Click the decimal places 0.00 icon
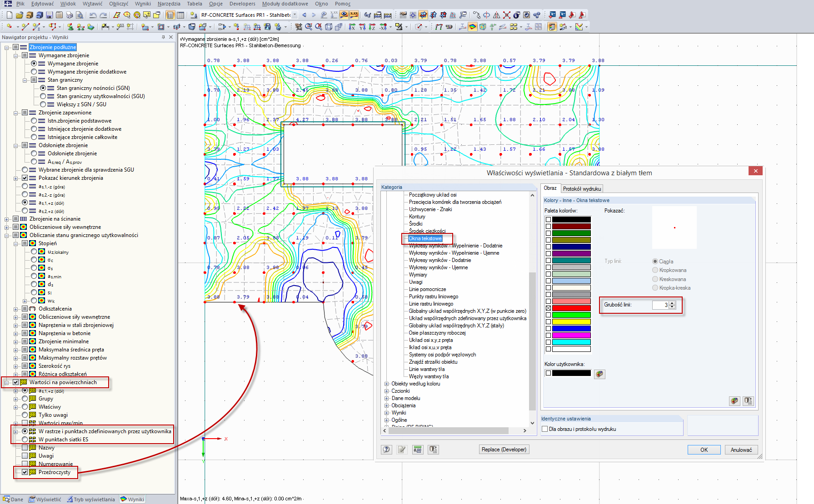814x504 pixels. click(x=418, y=450)
